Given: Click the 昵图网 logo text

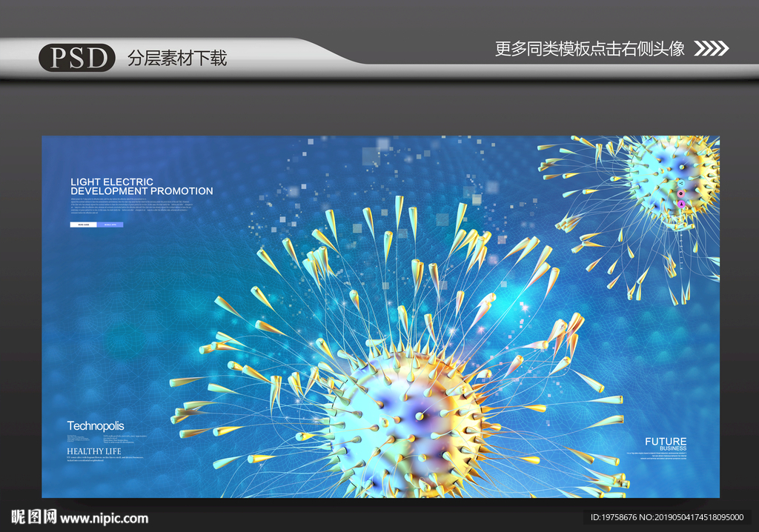Looking at the screenshot, I should 34,517.
